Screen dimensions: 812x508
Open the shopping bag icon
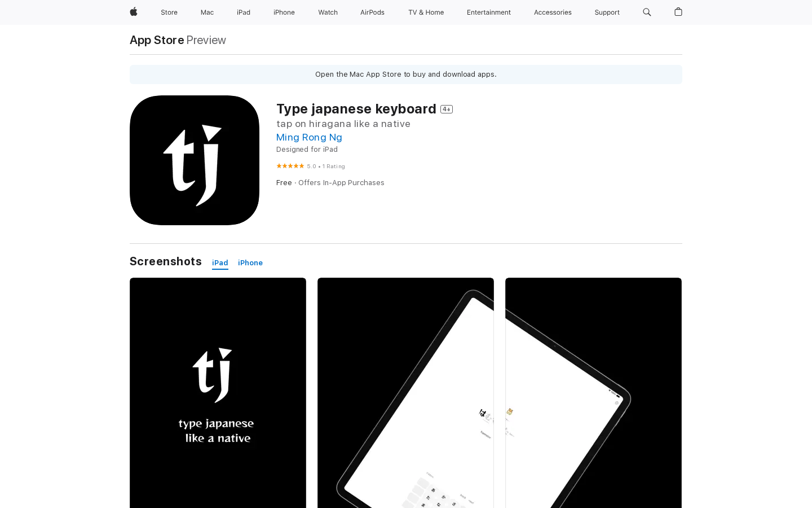[x=678, y=12]
